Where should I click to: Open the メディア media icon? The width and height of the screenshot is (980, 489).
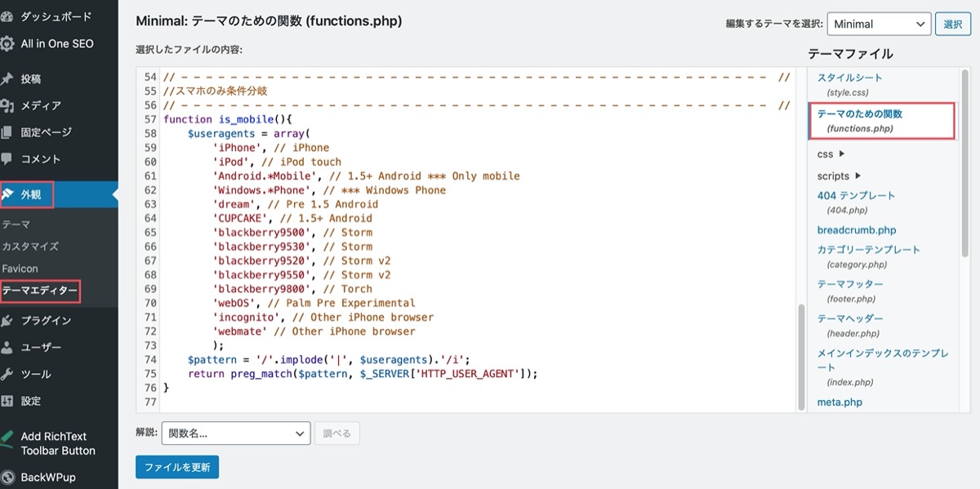(7, 106)
